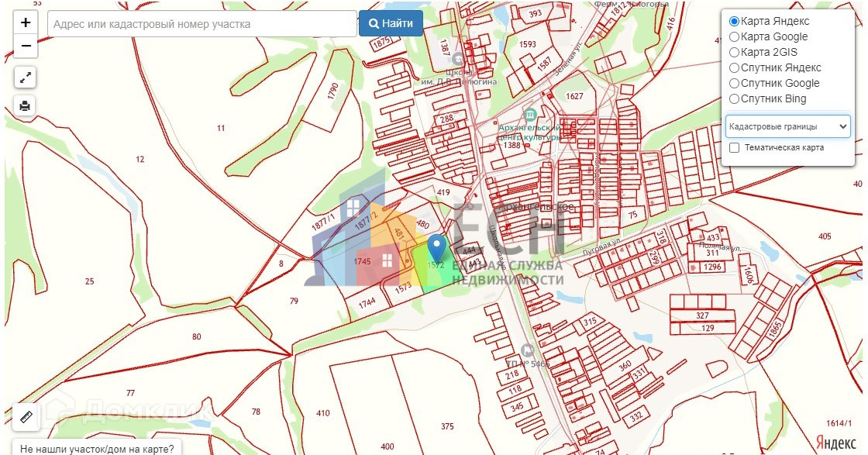Screen dimensions: 868x455
Task: Click parcel label 375
Action: coord(447,426)
